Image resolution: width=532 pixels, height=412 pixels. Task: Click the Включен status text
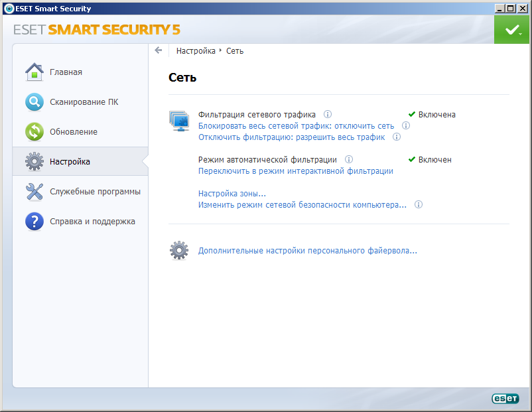(x=434, y=159)
